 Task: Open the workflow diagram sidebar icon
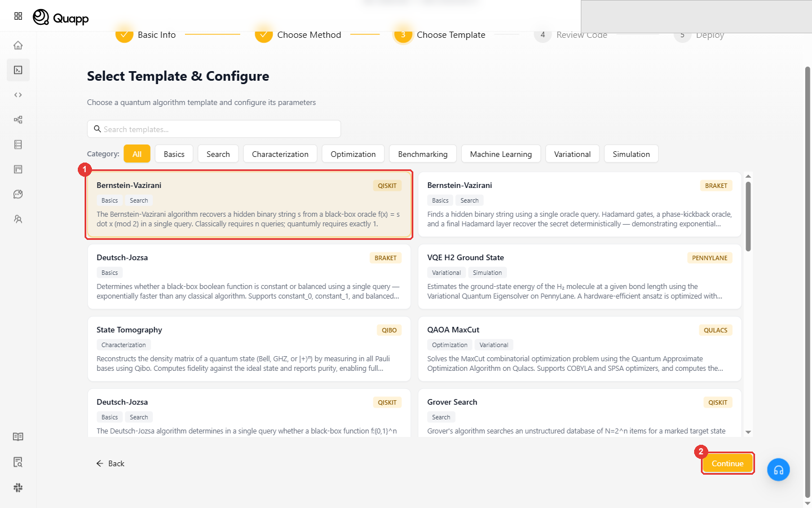coord(18,120)
